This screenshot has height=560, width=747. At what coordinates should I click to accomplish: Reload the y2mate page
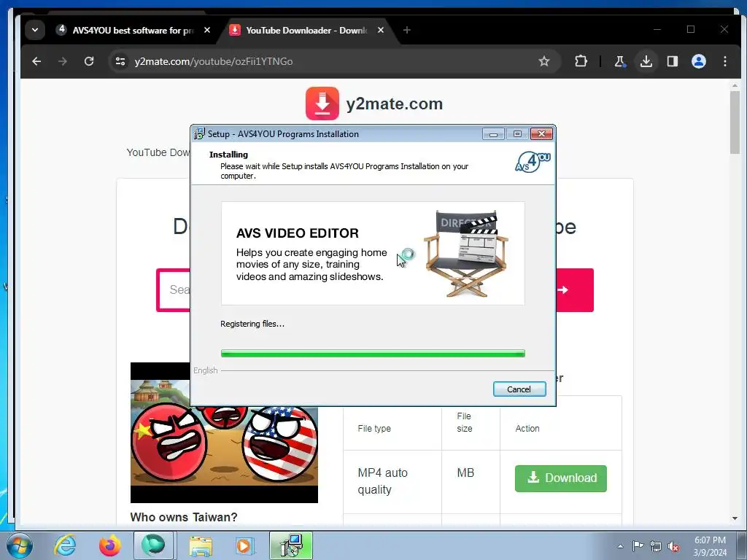(x=88, y=61)
